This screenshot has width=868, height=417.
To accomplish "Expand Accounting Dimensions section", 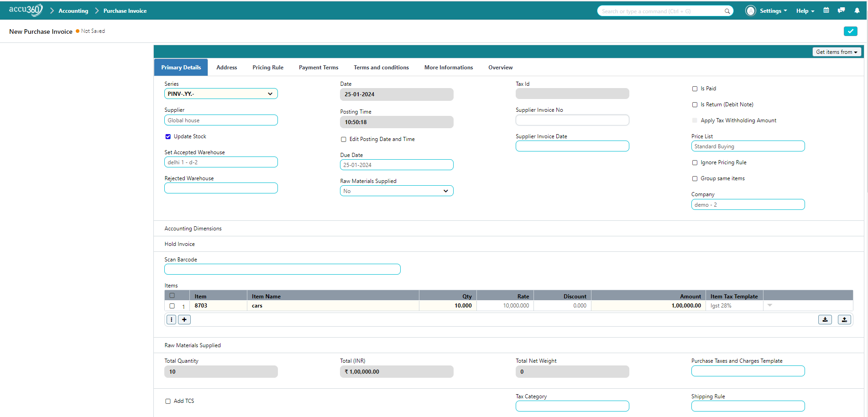I will coord(193,229).
